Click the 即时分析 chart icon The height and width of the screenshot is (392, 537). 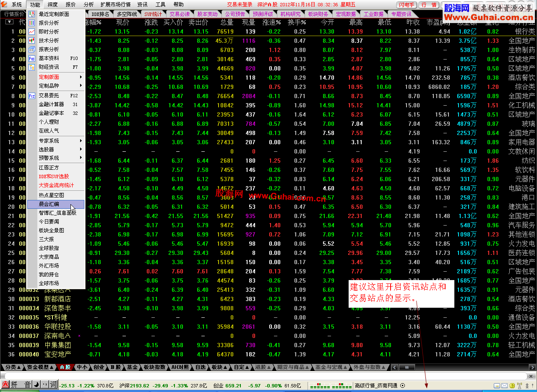32,31
